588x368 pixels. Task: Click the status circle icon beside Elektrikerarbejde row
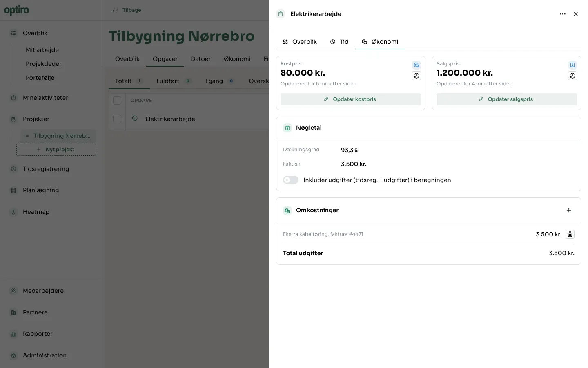135,119
